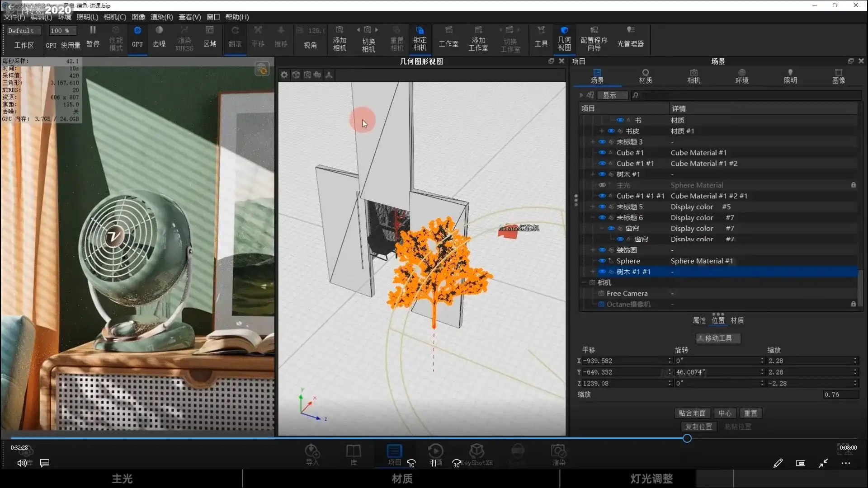Expand the 树木 #1 tree group
Image resolution: width=868 pixels, height=488 pixels.
point(593,174)
